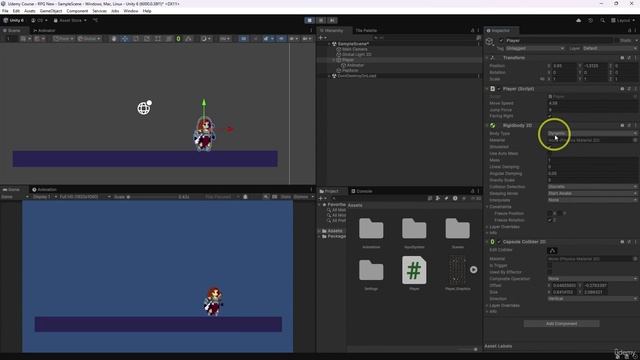Viewport: 640px width, 360px height.
Task: Click the Player script component icon
Action: tap(493, 89)
